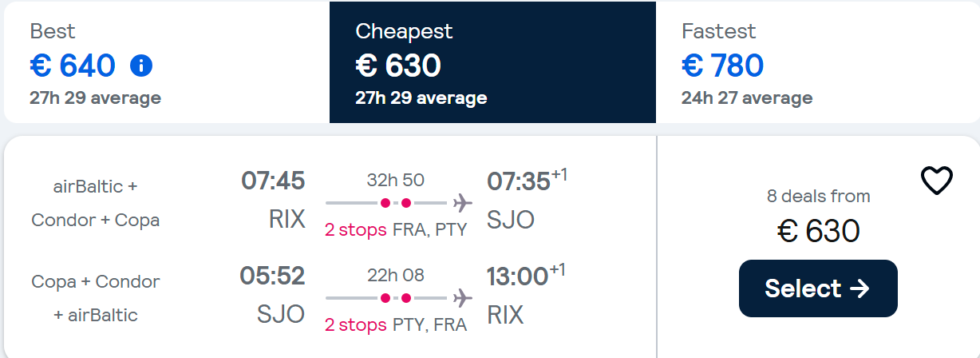Viewport: 980px width, 358px height.
Task: Click the outbound flight airplane icon
Action: [x=461, y=203]
